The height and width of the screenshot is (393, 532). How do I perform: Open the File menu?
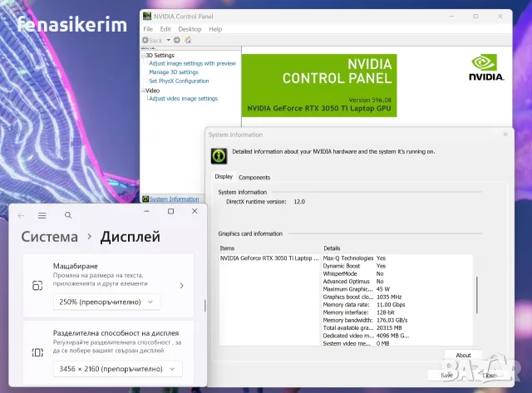pos(148,29)
